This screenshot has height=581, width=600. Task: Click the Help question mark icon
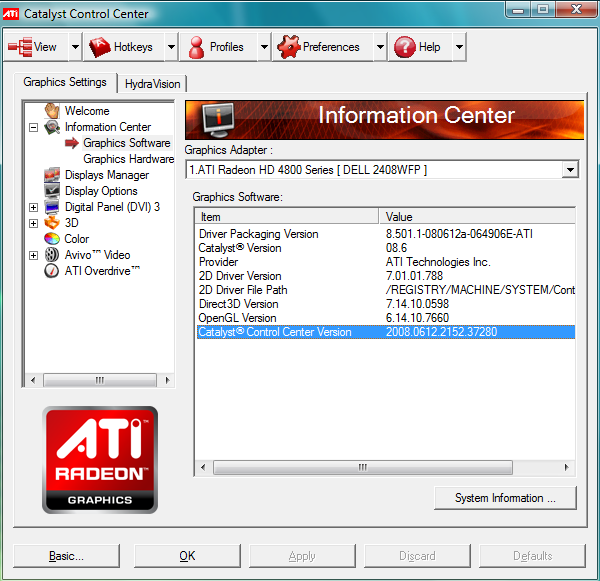pos(404,47)
